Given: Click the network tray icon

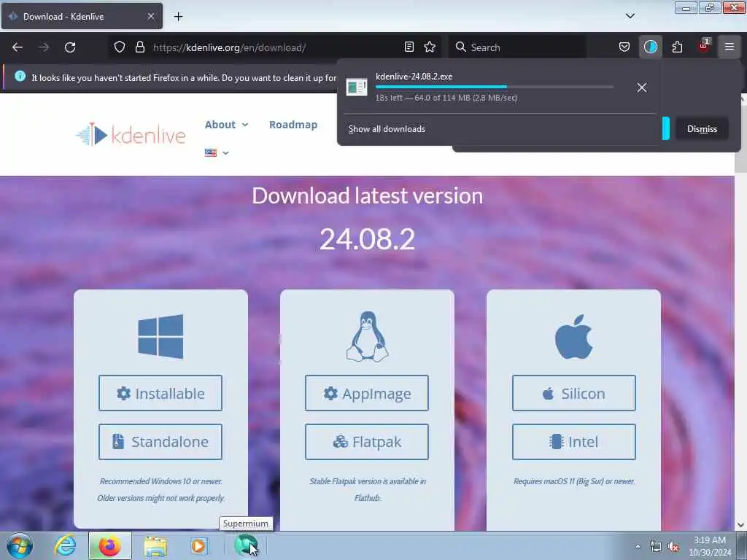Looking at the screenshot, I should point(656,546).
